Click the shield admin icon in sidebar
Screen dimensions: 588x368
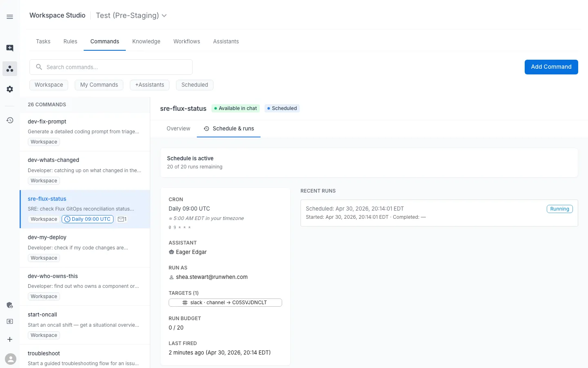(x=10, y=305)
